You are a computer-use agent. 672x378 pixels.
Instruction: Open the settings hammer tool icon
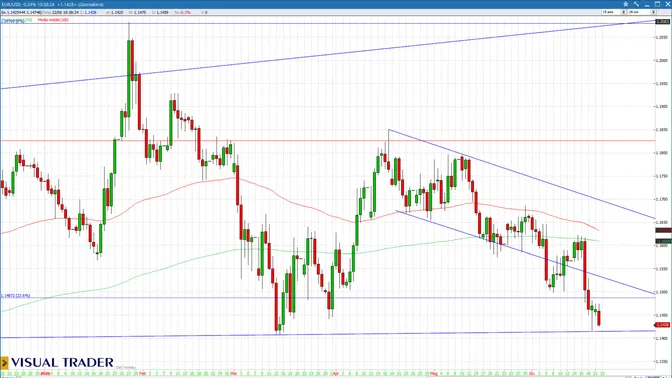tap(636, 4)
